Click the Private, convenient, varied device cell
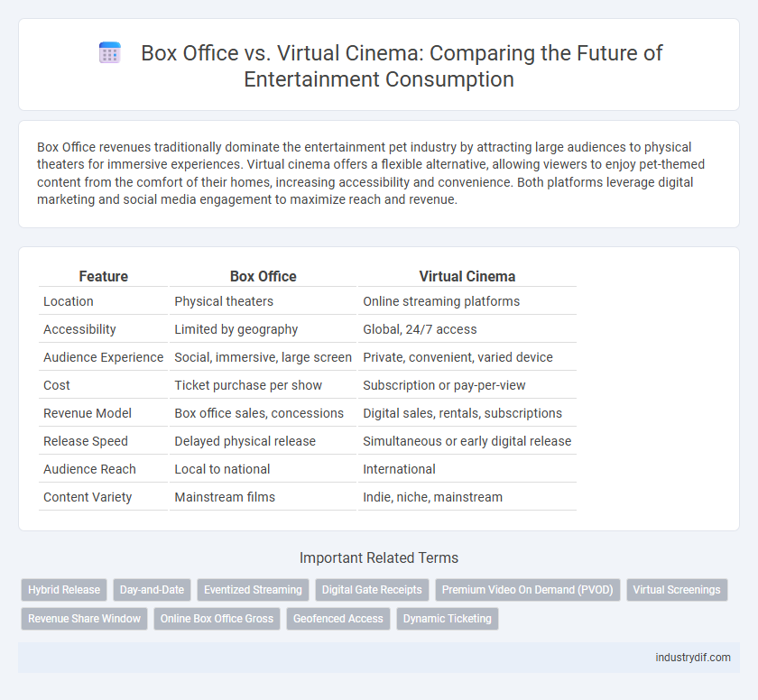 (467, 357)
